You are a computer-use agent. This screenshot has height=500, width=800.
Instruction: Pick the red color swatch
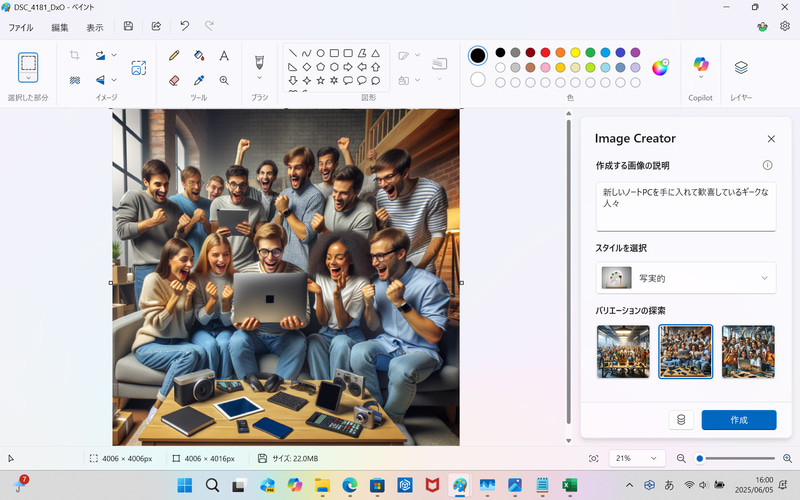coord(545,53)
